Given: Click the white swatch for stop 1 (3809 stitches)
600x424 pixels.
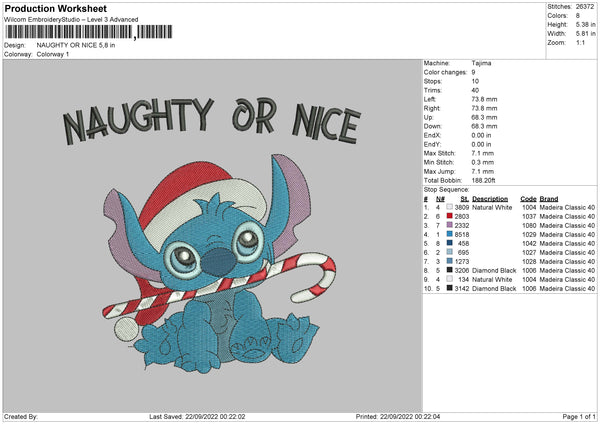Looking at the screenshot, I should (450, 207).
